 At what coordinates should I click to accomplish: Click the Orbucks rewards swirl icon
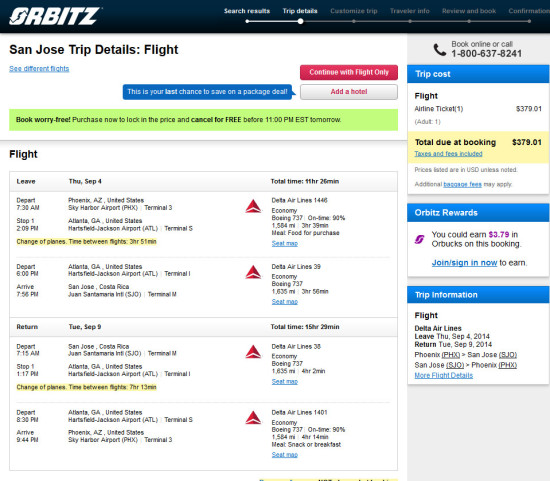[420, 239]
